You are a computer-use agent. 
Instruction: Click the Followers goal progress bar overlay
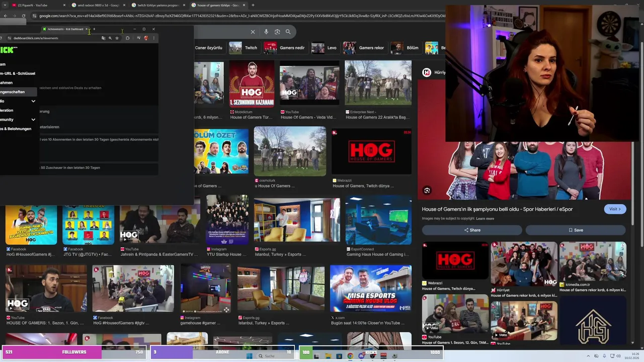click(73, 352)
